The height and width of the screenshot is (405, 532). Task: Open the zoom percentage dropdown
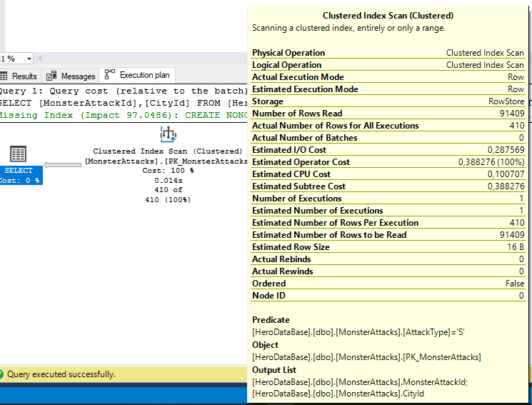(x=29, y=59)
